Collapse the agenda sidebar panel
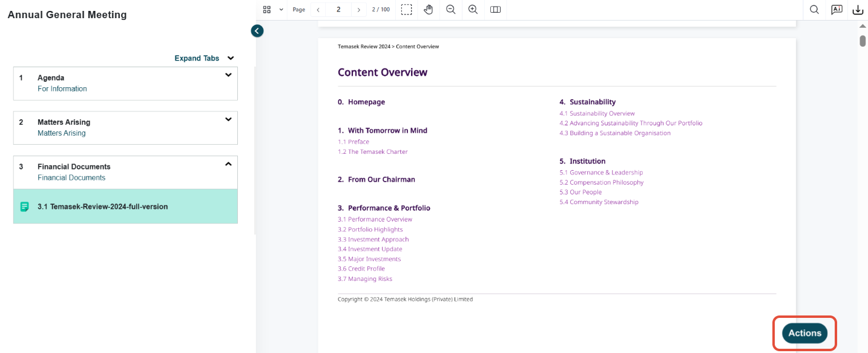The height and width of the screenshot is (353, 868). (x=257, y=31)
